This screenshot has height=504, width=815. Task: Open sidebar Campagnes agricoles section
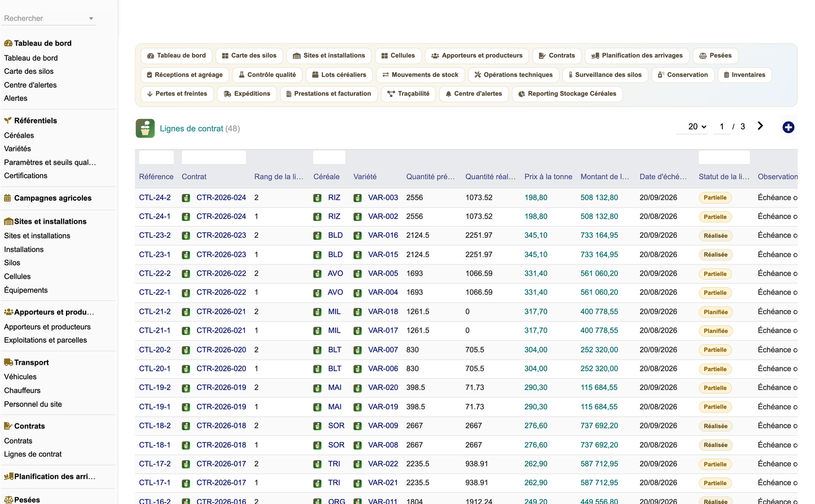pyautogui.click(x=52, y=198)
